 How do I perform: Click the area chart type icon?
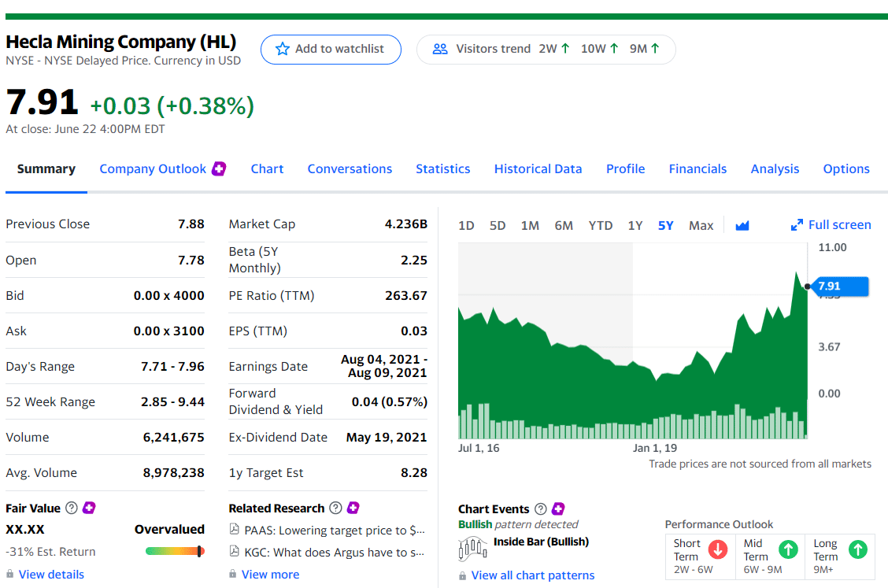pyautogui.click(x=742, y=225)
